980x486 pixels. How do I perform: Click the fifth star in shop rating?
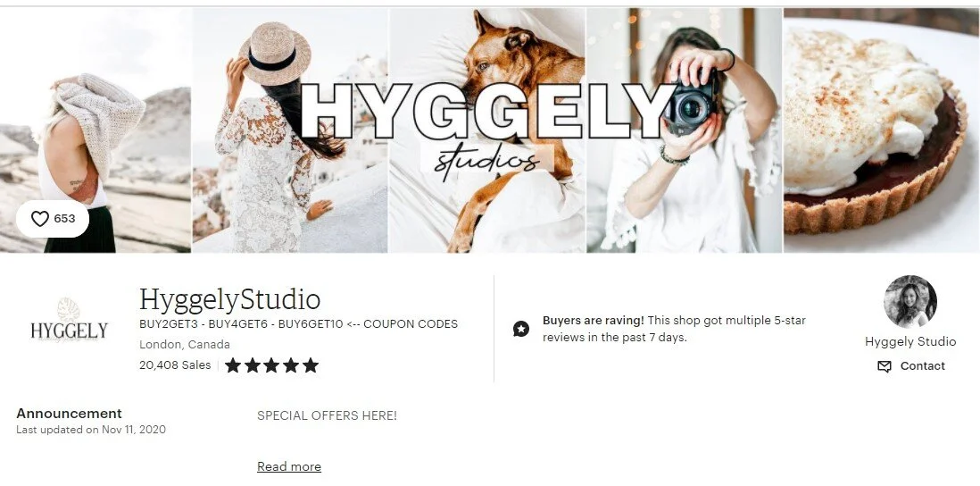(311, 365)
